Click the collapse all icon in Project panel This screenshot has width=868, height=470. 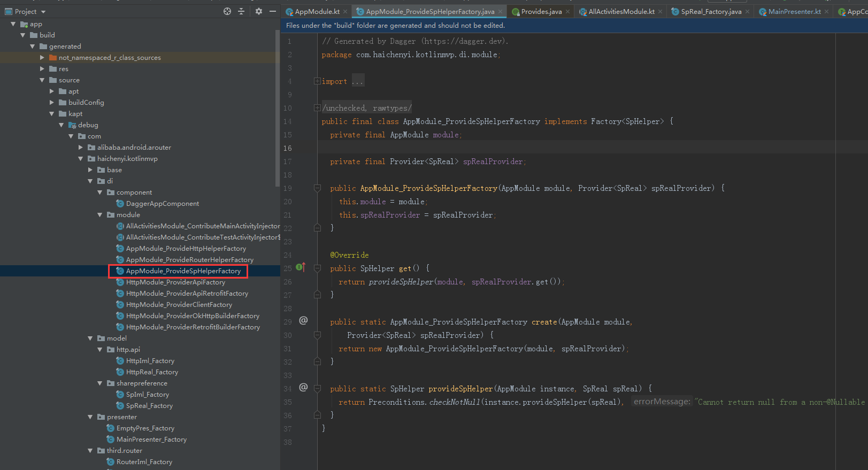[241, 11]
